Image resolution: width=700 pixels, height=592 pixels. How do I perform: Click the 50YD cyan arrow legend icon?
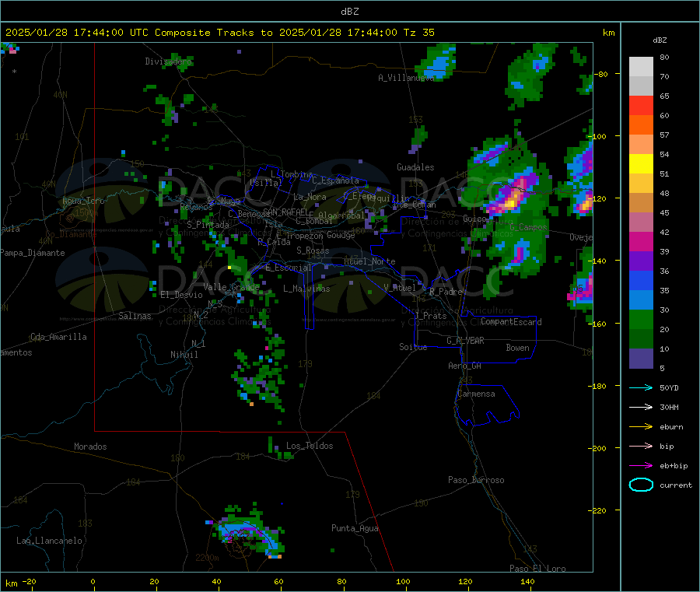[x=641, y=387]
